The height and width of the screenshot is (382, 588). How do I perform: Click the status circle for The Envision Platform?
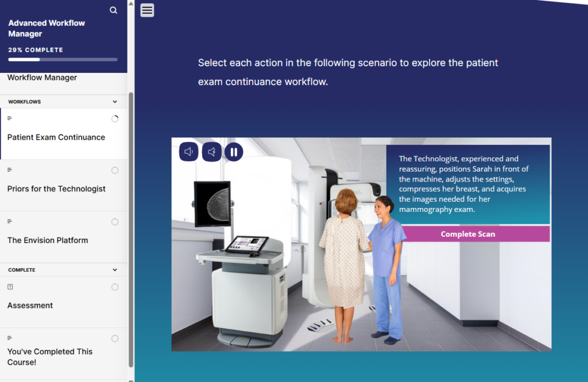(115, 222)
